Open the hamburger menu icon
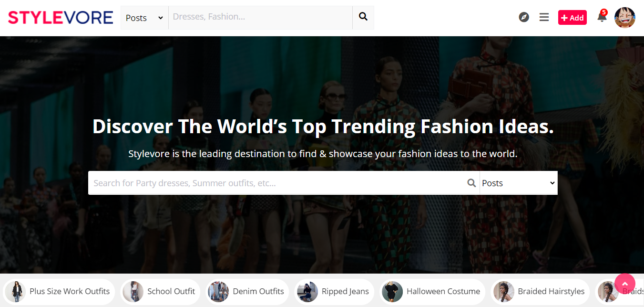Viewport: 644px width, 307px height. tap(544, 18)
